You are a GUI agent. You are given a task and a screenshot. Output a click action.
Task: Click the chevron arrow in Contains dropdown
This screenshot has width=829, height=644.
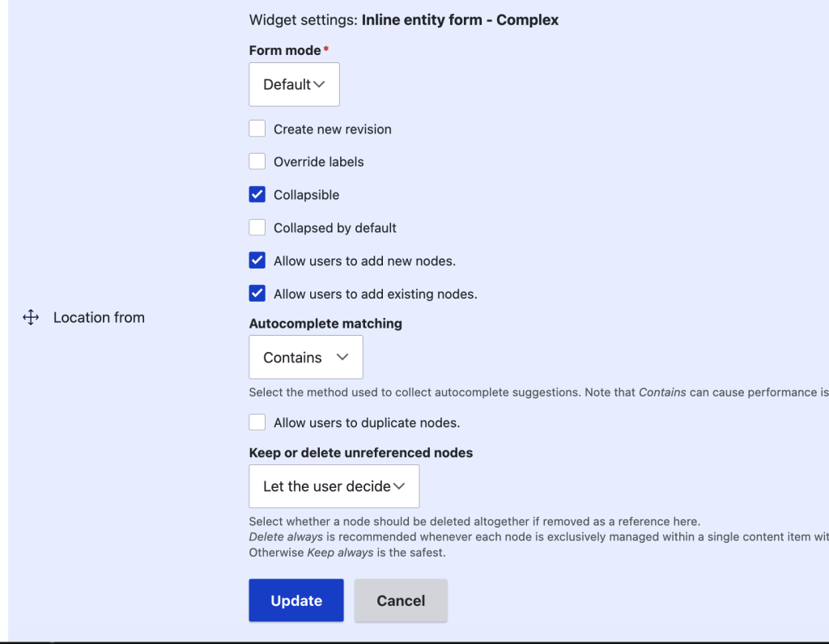tap(342, 357)
